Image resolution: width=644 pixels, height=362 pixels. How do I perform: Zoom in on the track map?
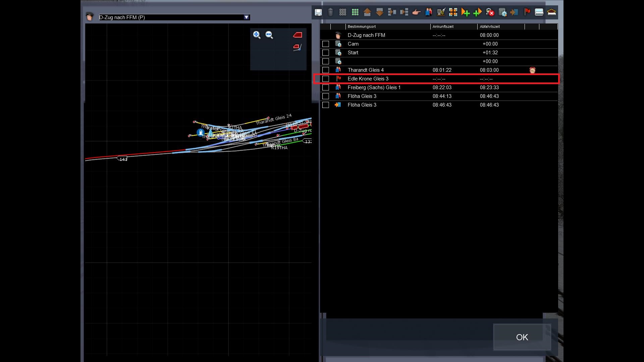(x=257, y=35)
